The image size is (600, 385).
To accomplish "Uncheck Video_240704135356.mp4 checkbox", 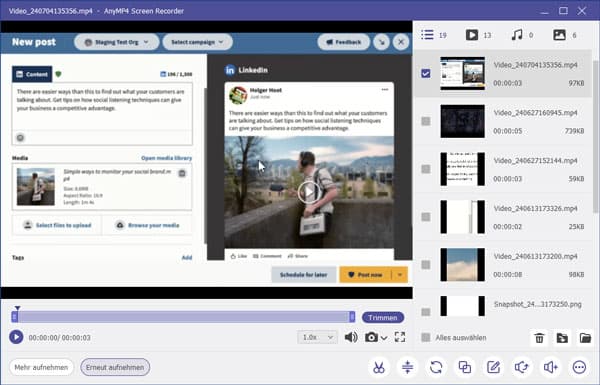I will pyautogui.click(x=426, y=73).
